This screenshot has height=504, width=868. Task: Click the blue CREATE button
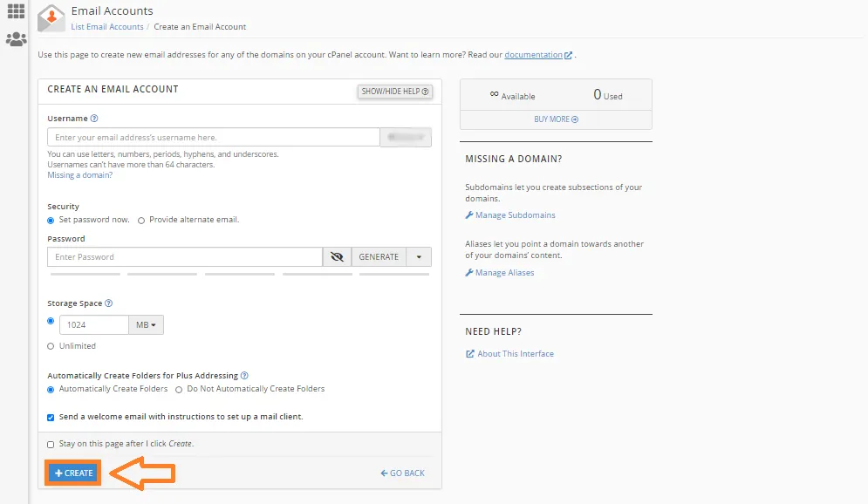(x=73, y=473)
